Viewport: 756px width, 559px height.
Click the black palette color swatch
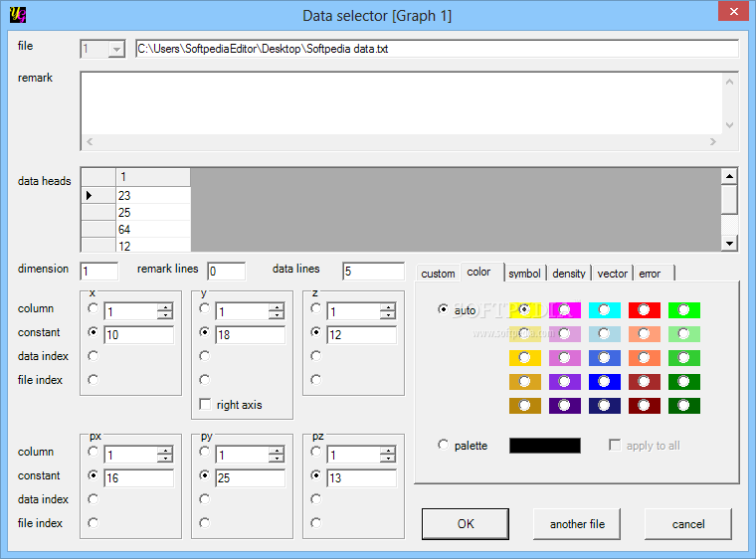coord(545,446)
